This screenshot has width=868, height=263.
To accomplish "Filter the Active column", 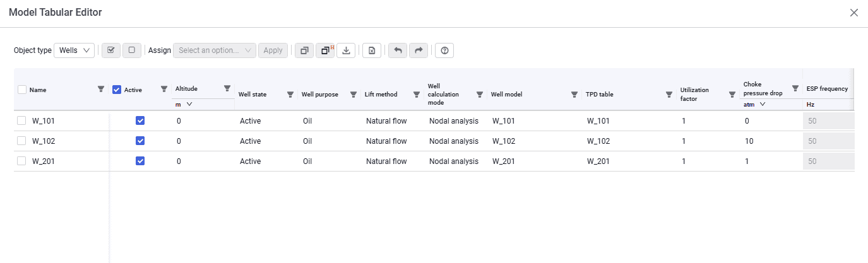I will point(164,89).
